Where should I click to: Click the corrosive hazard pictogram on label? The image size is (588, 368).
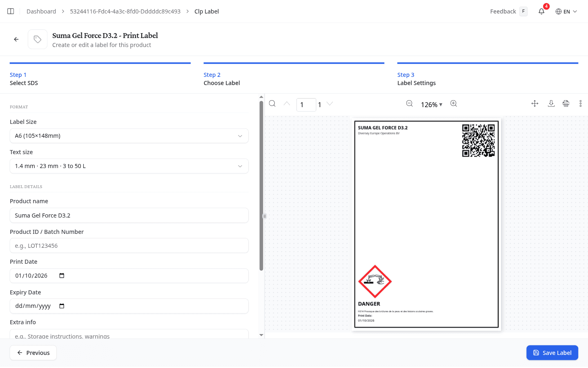point(375,281)
